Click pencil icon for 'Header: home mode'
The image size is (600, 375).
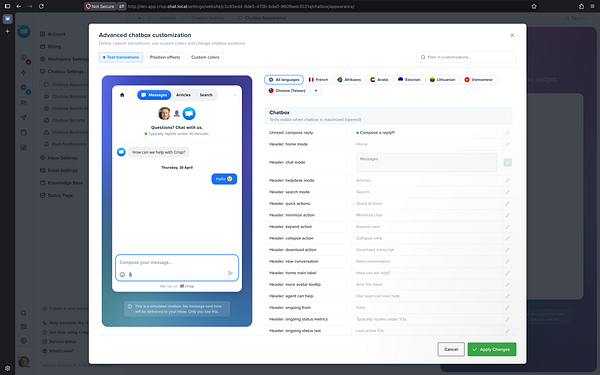(x=507, y=144)
